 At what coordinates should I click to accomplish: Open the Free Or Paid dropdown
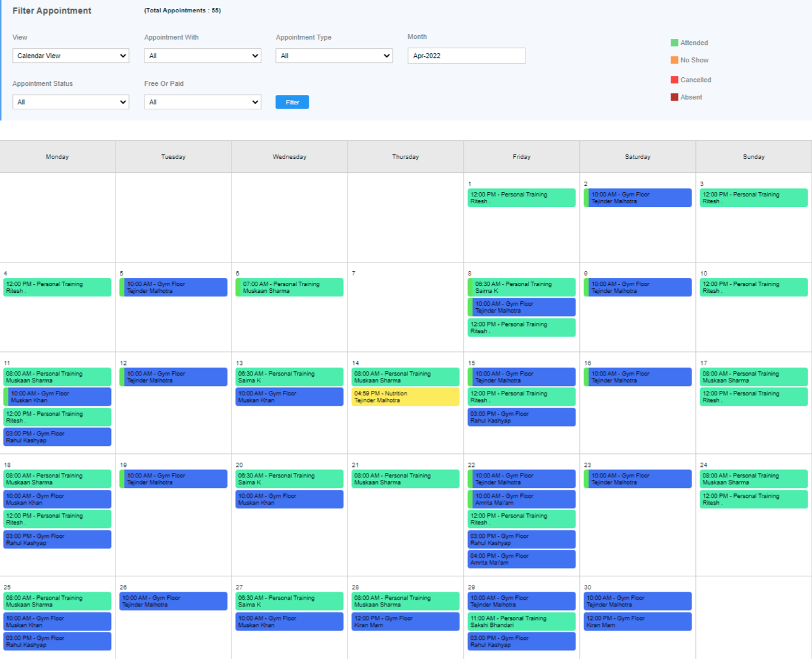203,102
